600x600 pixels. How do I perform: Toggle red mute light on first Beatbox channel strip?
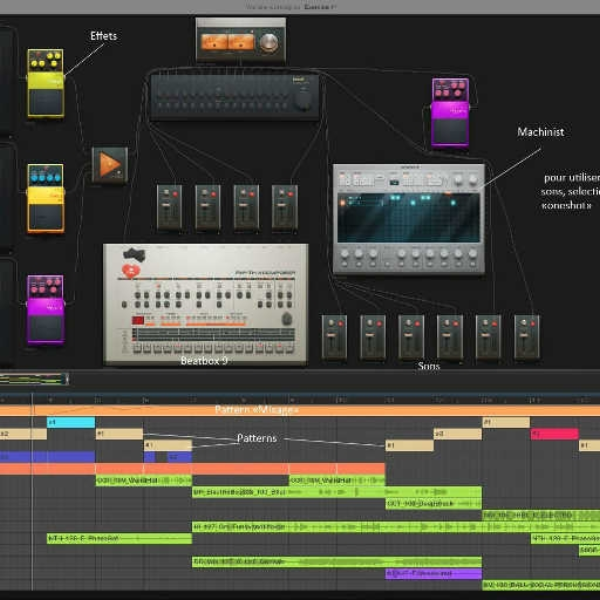[x=175, y=194]
